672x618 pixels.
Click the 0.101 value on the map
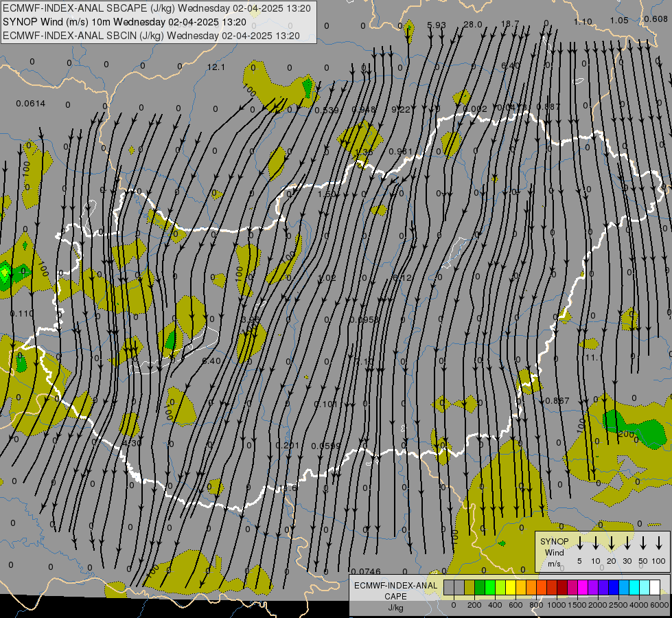point(325,404)
